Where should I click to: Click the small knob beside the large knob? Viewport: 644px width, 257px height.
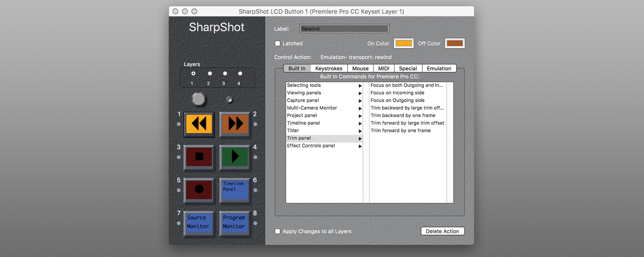[x=229, y=100]
